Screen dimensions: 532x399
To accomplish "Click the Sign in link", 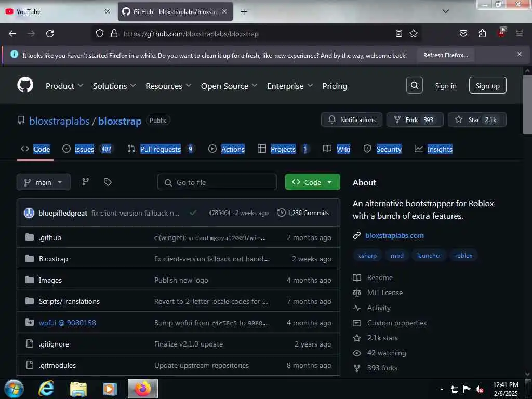I will (x=445, y=86).
